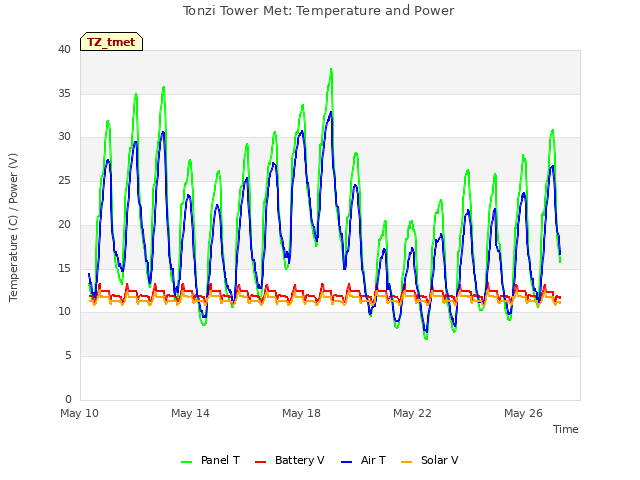Click the 15 y-axis tick label

[x=64, y=268]
